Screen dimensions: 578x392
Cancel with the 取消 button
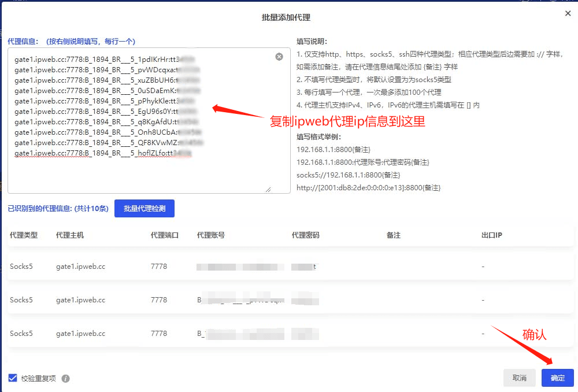point(519,378)
